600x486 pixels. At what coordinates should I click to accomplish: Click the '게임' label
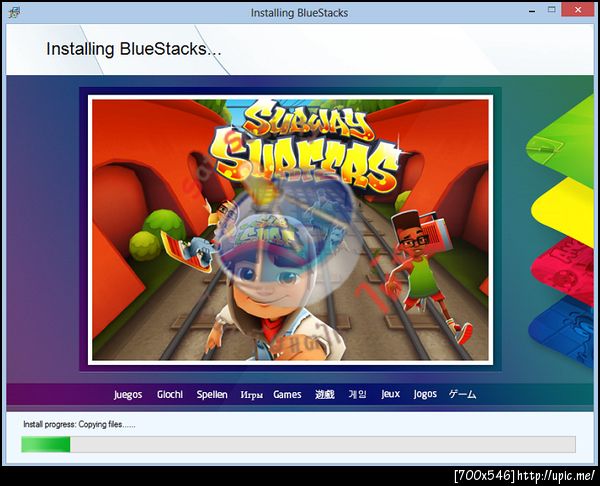pos(357,394)
